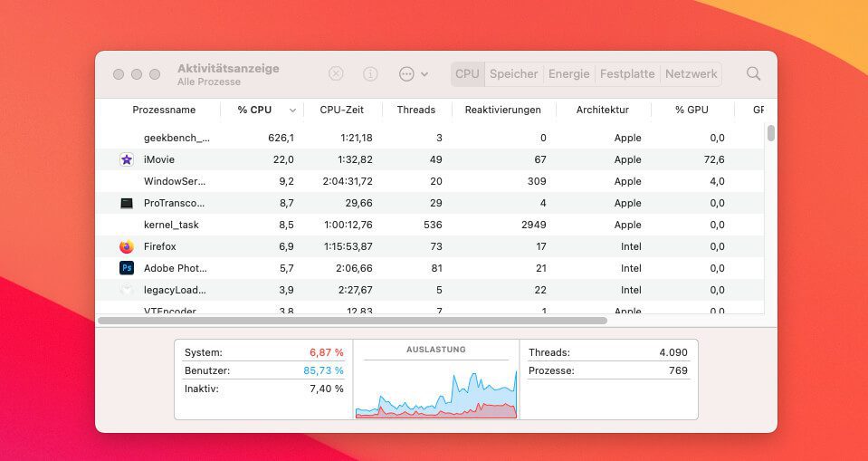Toggle sort arrow in % CPU header

pos(293,110)
